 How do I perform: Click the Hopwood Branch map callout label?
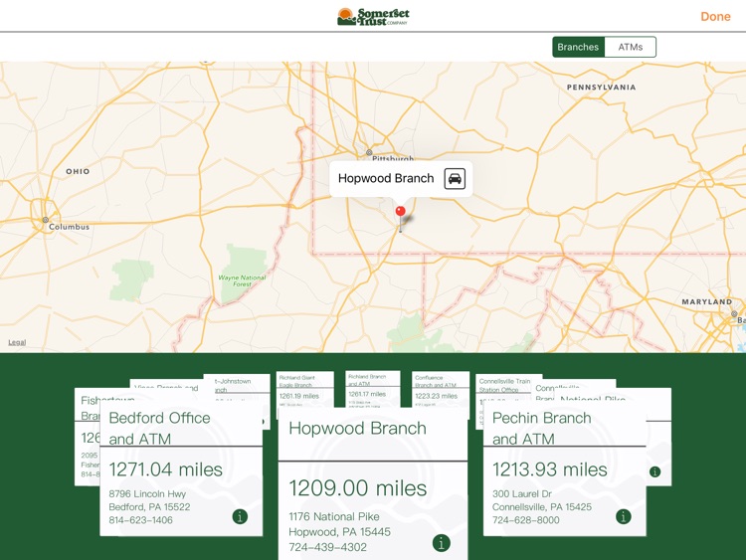(386, 178)
